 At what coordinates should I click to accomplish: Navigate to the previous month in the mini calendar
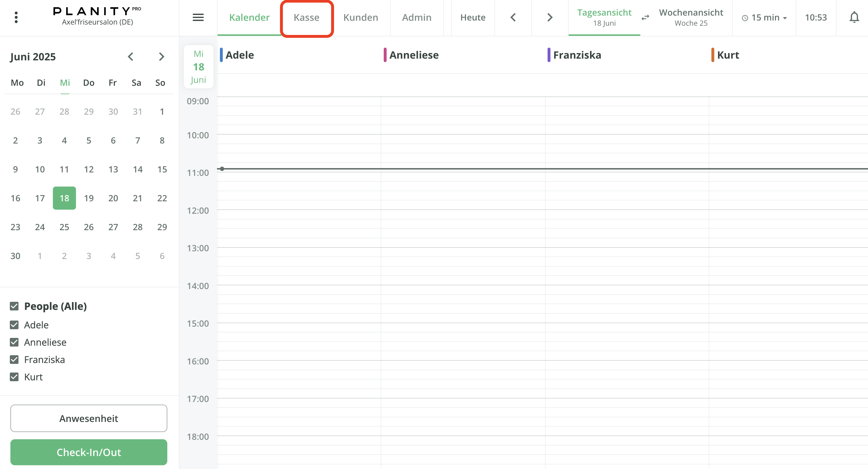point(131,57)
